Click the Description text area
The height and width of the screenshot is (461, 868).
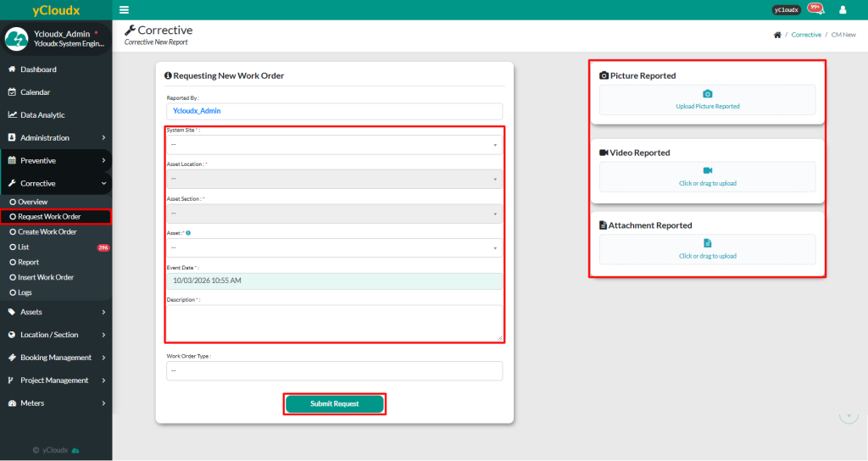(x=334, y=323)
